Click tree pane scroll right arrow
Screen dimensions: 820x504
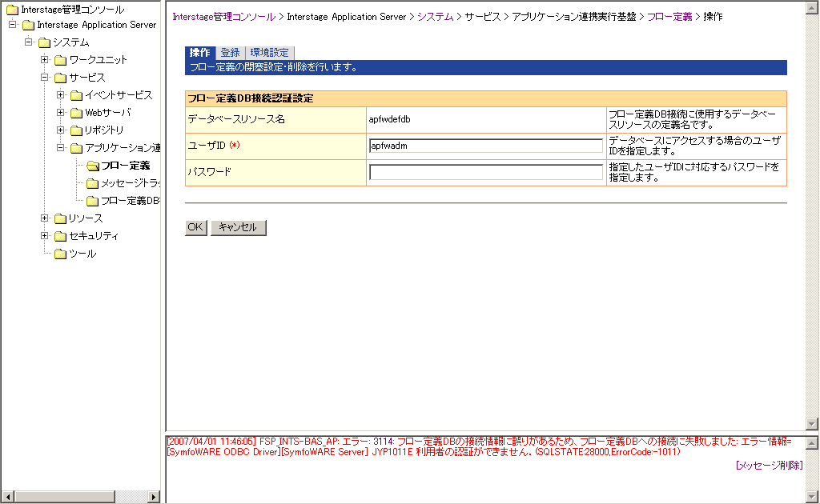tap(153, 496)
